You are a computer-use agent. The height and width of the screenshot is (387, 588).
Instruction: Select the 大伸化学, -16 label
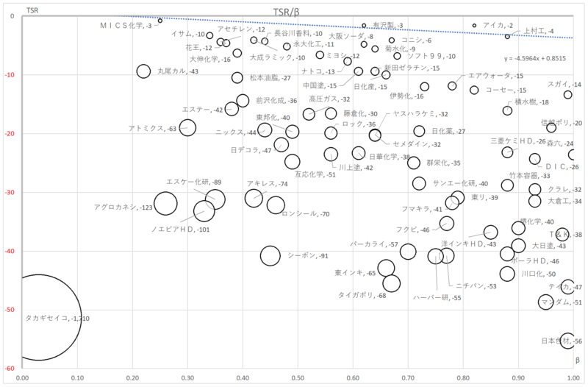[210, 60]
